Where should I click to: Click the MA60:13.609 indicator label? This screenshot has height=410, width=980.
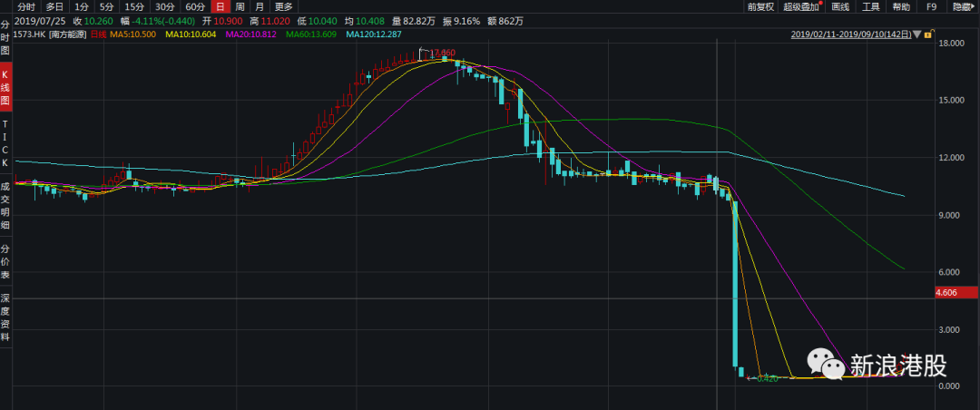point(311,34)
